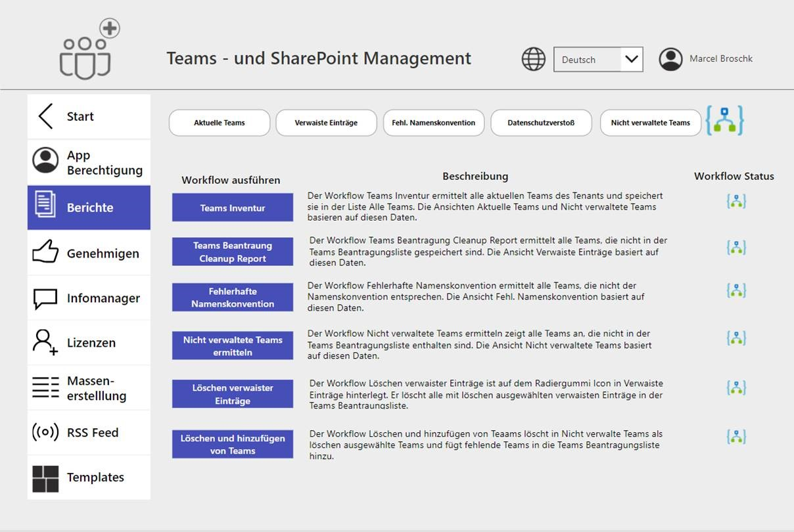Viewport: 794px width, 532px height.
Task: Switch to the Aktuelle Teams view
Action: coord(220,123)
